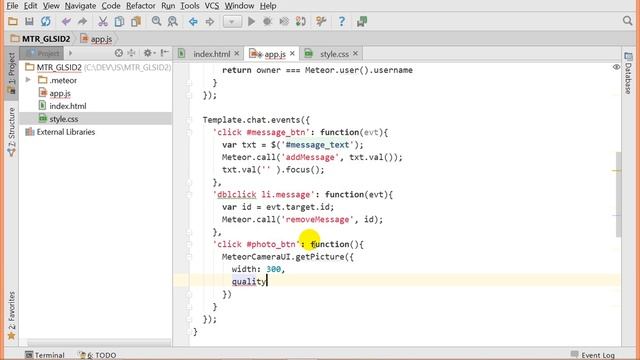Click the Replace search icon

(173, 21)
